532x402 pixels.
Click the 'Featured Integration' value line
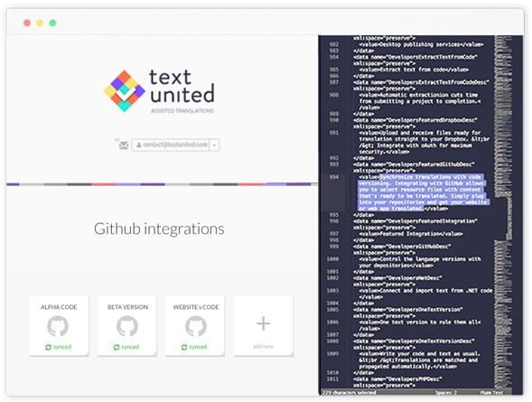(411, 234)
